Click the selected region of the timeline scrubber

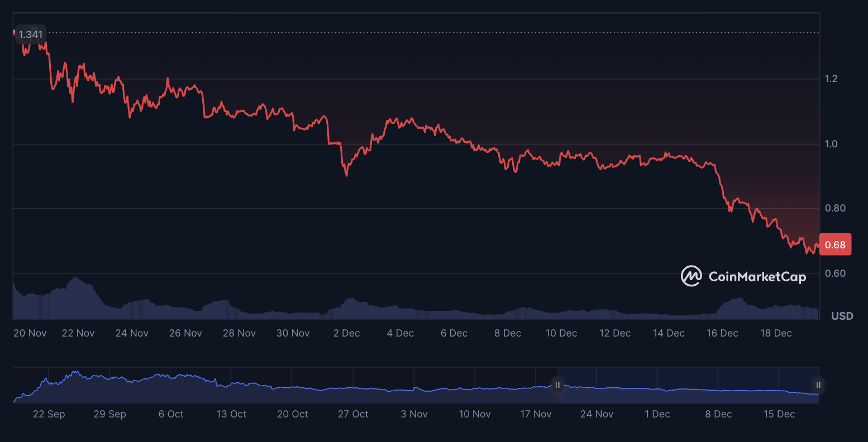[x=687, y=385]
